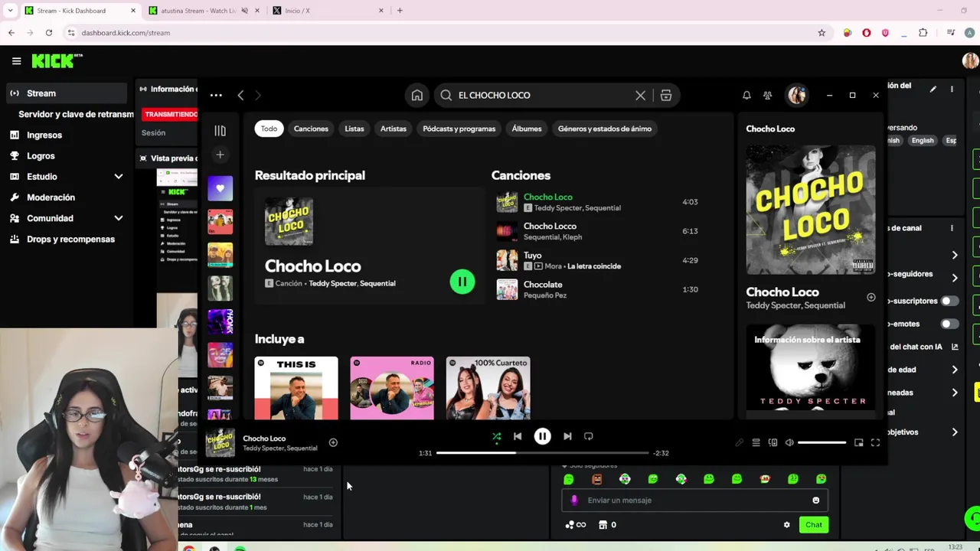This screenshot has width=980, height=551.
Task: Mute Spotify volume speaker icon
Action: (789, 442)
